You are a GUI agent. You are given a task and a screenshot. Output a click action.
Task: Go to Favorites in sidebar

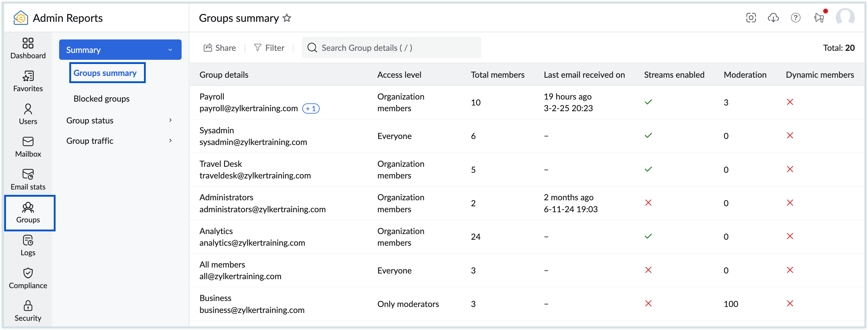[x=28, y=81]
